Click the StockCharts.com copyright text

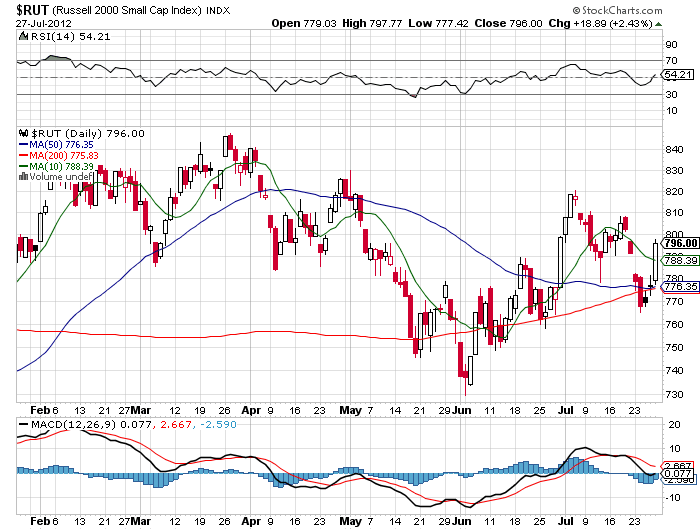pos(617,10)
